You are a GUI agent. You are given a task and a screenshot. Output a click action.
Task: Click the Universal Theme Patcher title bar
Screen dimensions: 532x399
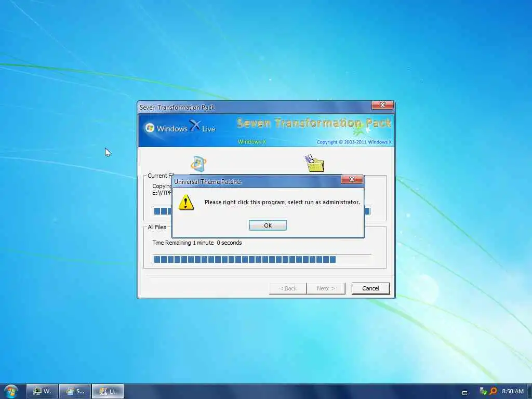click(x=256, y=181)
